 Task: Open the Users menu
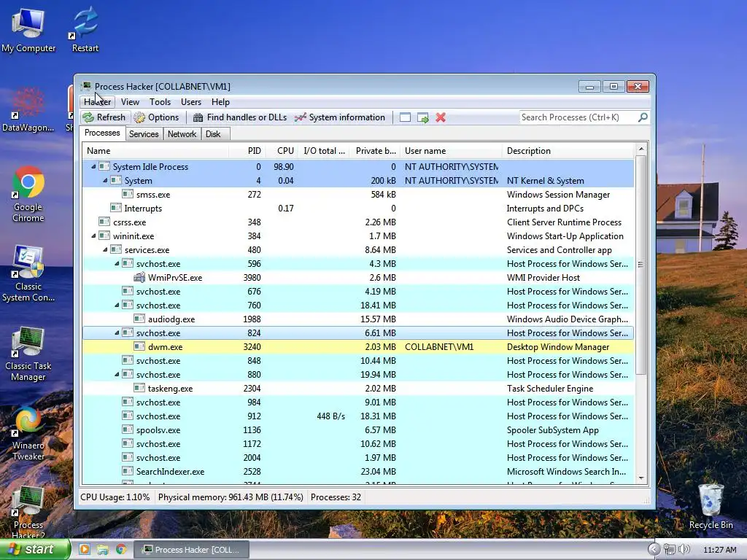(x=191, y=102)
